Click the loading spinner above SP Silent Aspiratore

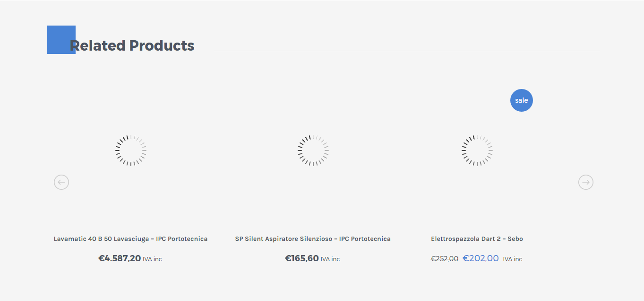(313, 150)
